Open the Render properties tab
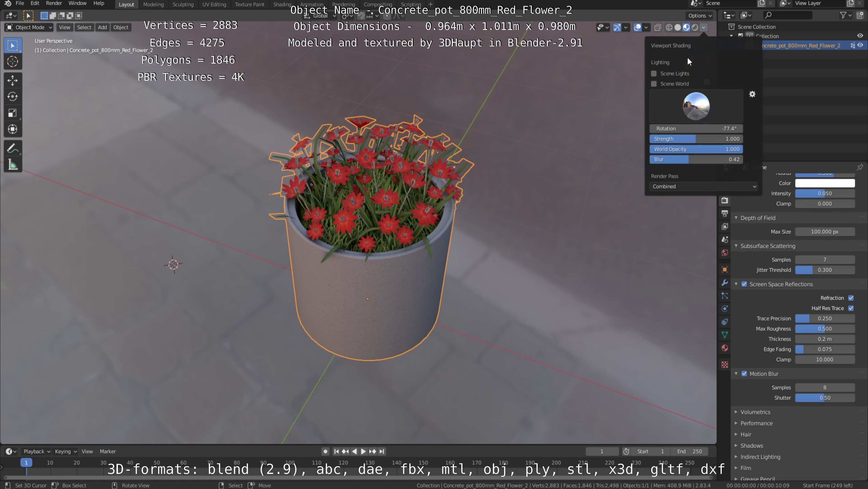The width and height of the screenshot is (868, 489). click(x=725, y=200)
